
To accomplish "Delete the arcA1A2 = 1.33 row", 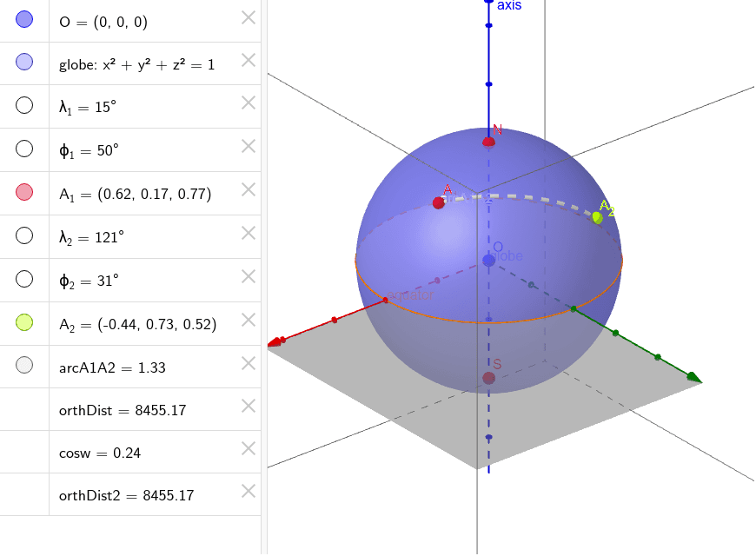I will 249,363.
